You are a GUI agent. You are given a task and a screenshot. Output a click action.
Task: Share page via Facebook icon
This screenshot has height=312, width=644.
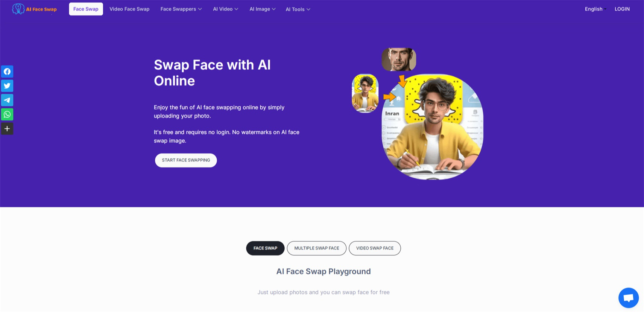point(7,72)
